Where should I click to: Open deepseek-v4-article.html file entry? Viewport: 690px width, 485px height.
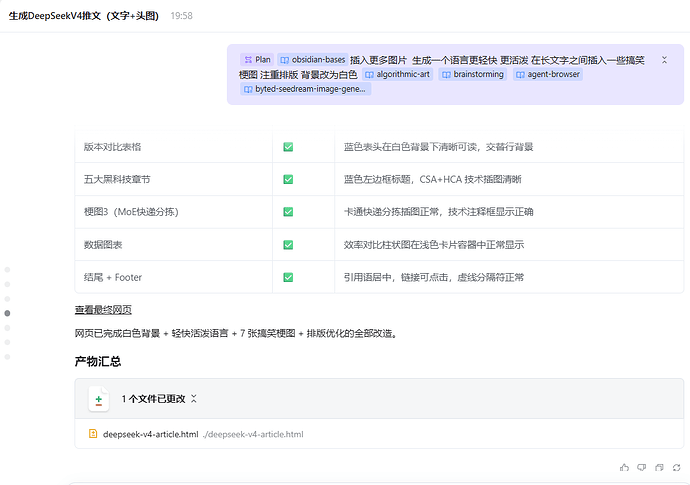pos(150,434)
